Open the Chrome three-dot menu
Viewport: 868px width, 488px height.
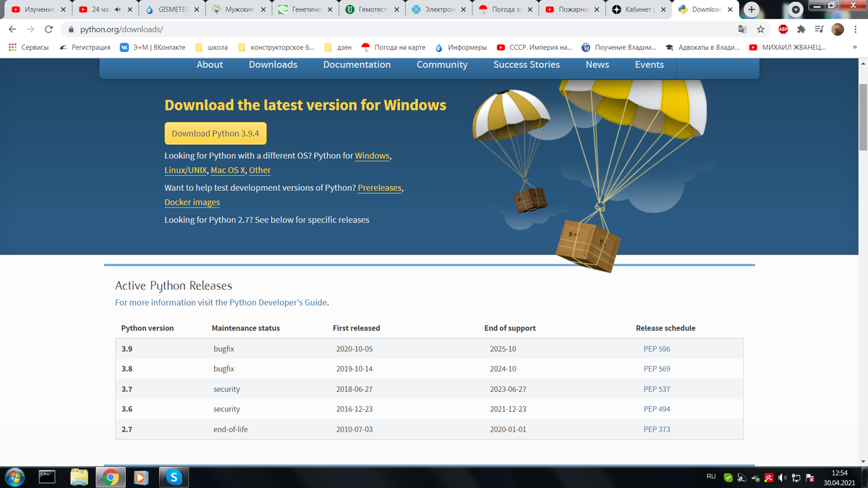point(856,30)
